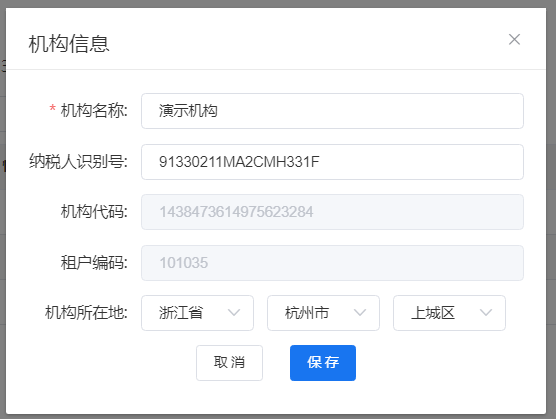
Task: Click the chevron arrow beside 浙江省
Action: click(234, 313)
